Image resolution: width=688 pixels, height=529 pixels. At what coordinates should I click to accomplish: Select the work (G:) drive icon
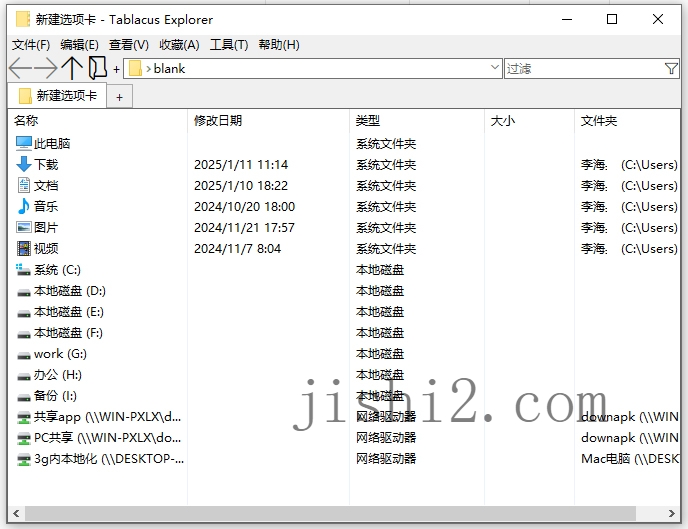click(x=24, y=355)
